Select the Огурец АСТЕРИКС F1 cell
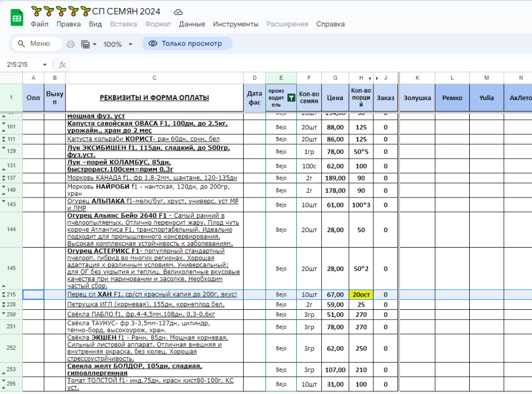Screen dimensions: 532x394 (154, 268)
